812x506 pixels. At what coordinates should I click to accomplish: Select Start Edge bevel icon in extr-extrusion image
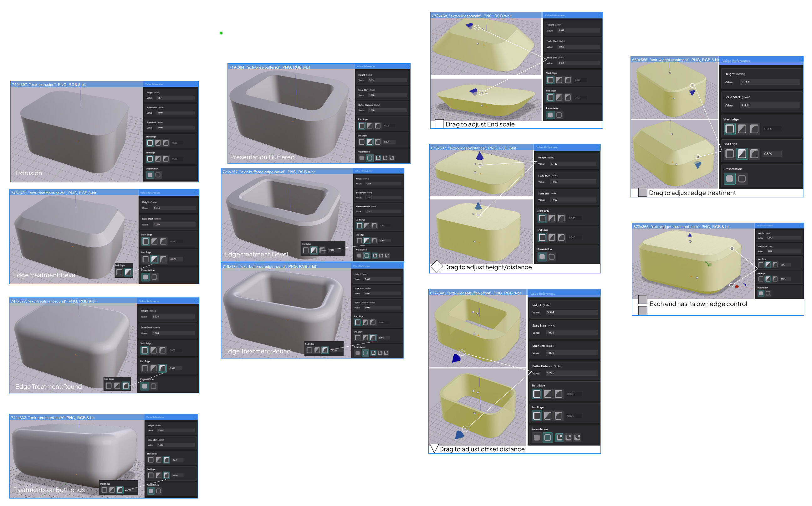tap(158, 143)
